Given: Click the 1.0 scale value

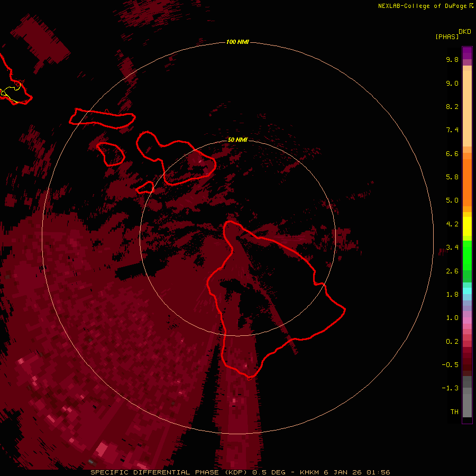Looking at the screenshot, I should point(452,318).
